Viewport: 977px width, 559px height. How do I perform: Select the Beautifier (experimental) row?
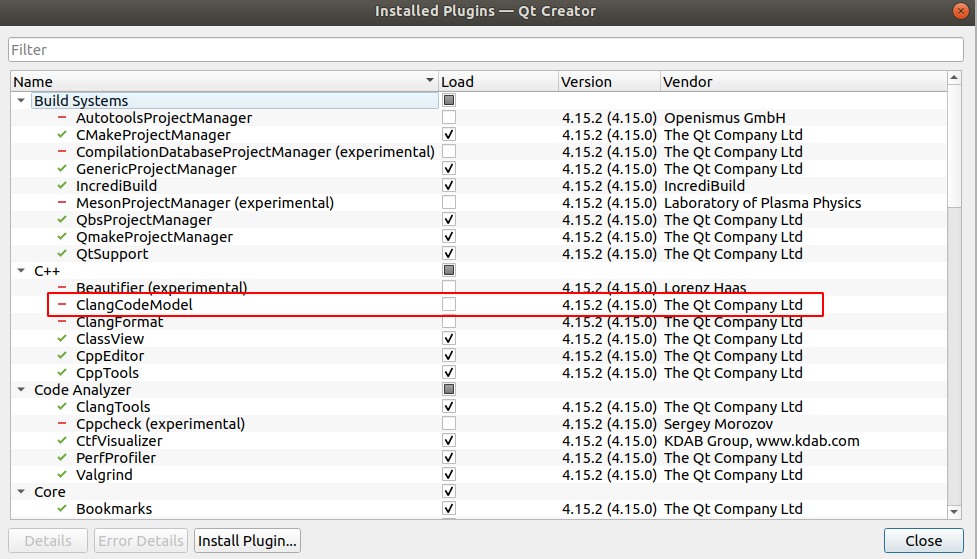(479, 287)
